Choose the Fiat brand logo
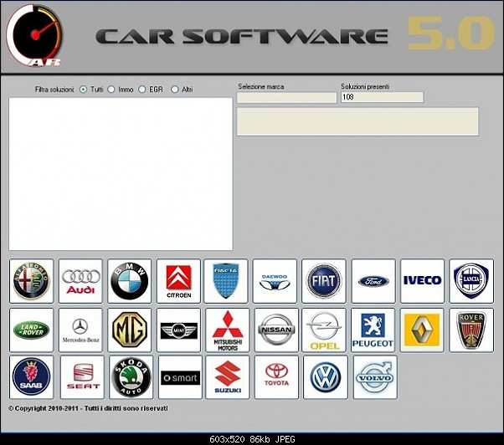Image resolution: width=504 pixels, height=445 pixels. click(324, 281)
